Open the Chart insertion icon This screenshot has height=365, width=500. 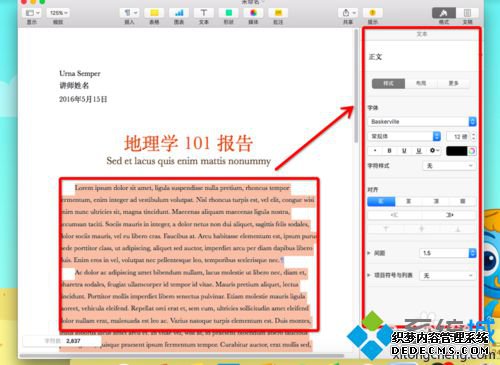[179, 13]
